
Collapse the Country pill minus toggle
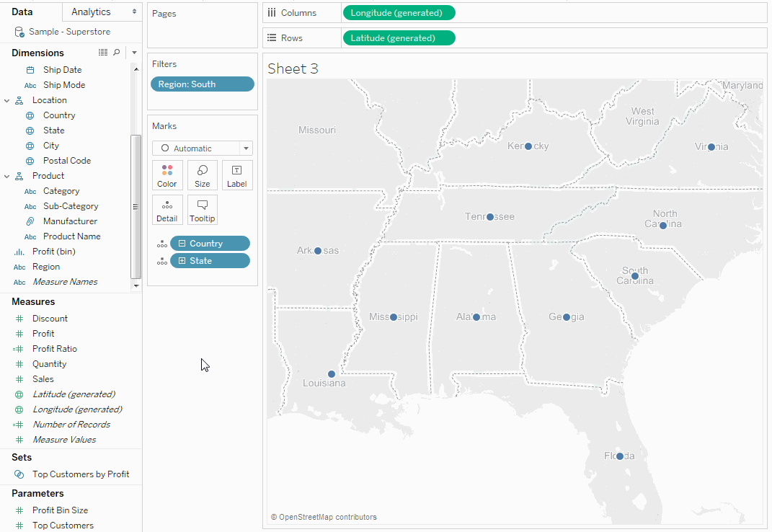coord(182,244)
